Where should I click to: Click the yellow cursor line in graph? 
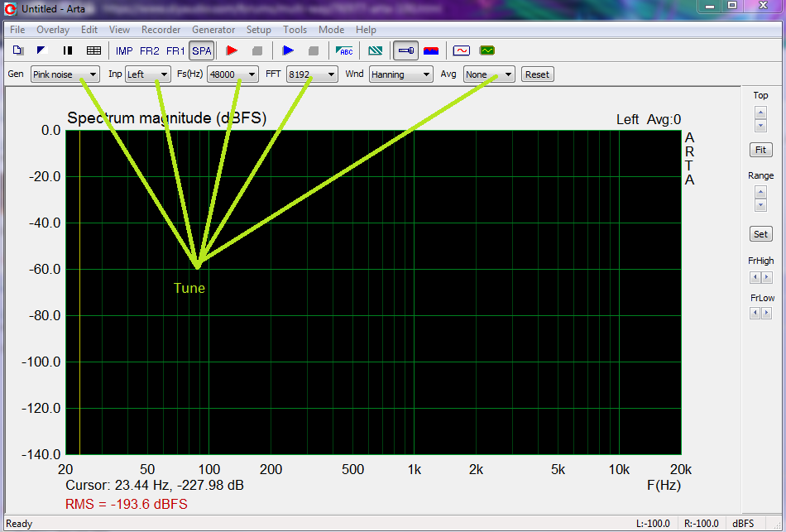click(x=79, y=292)
